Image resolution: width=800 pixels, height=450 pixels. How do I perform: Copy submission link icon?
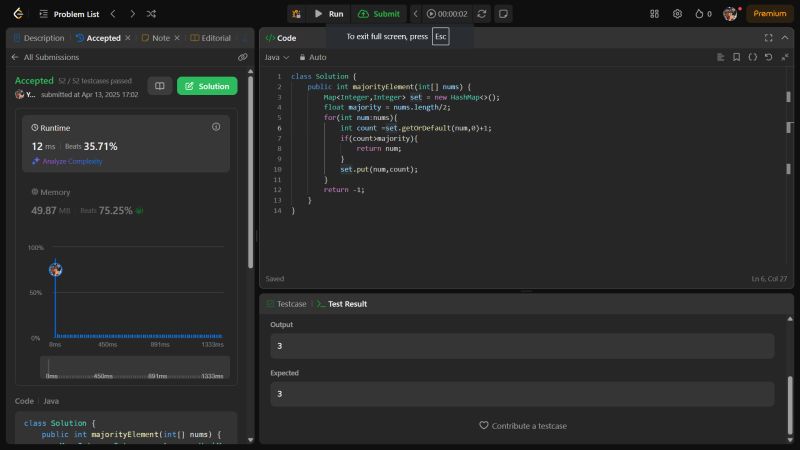pos(242,57)
